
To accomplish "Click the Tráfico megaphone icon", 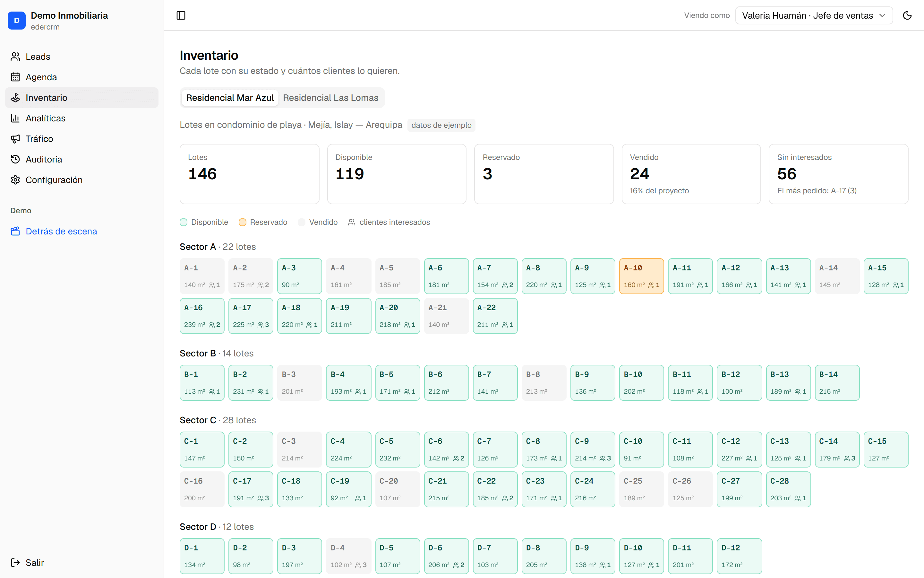I will (15, 139).
